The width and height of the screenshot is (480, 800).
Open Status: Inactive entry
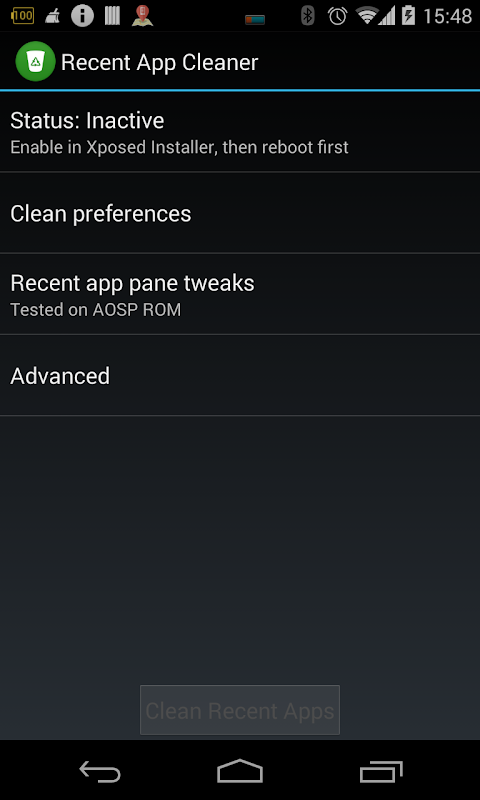click(x=240, y=132)
